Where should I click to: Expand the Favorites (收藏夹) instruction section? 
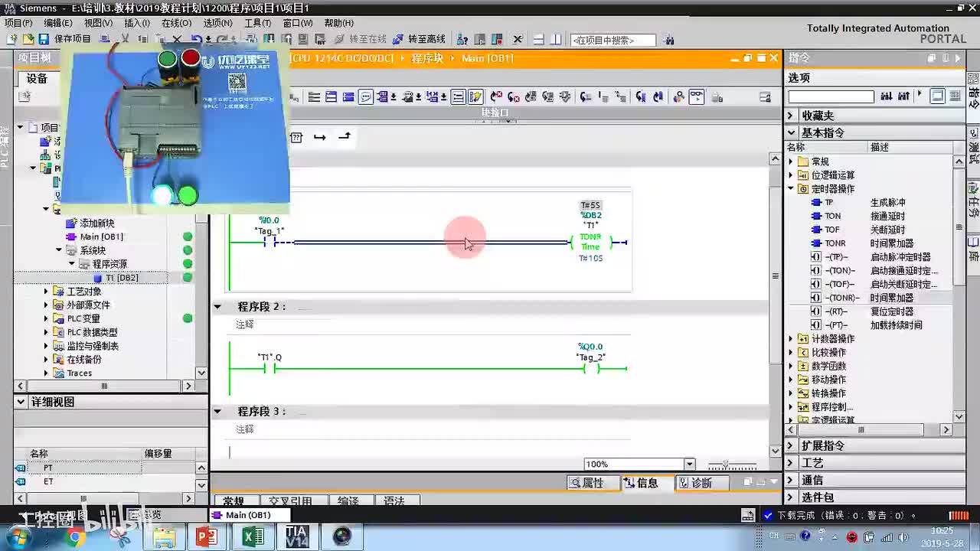click(x=792, y=116)
